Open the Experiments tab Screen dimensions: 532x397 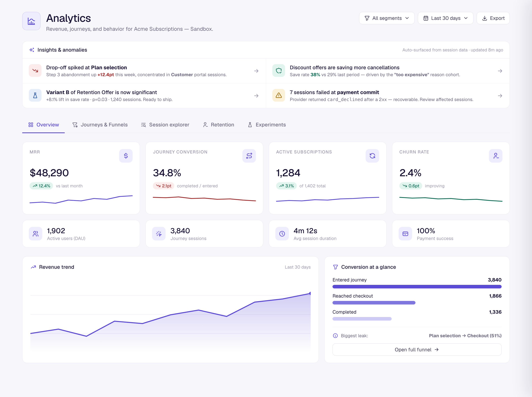point(267,125)
